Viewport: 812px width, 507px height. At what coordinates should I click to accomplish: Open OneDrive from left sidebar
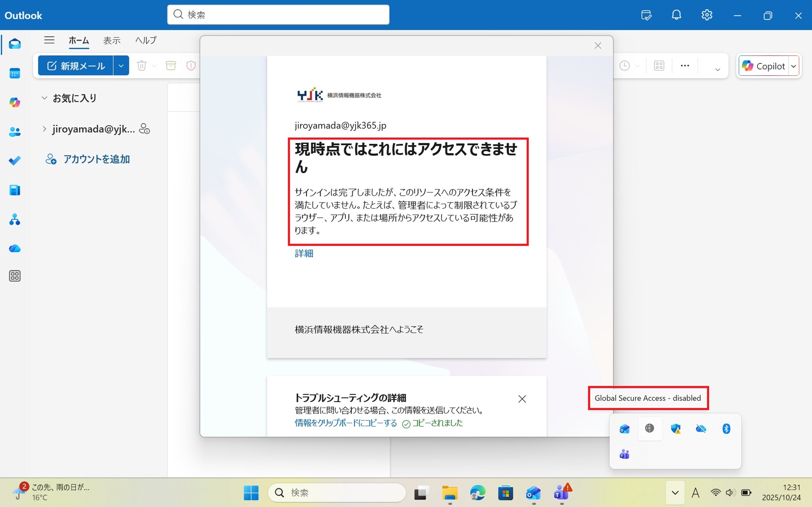point(15,249)
